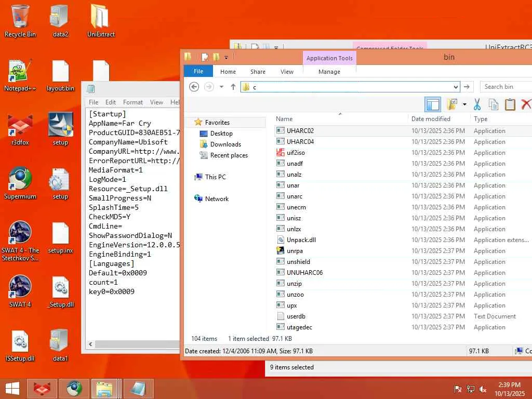Select Unpack.dll file row
Viewport: 532px width, 399px height.
coord(403,240)
